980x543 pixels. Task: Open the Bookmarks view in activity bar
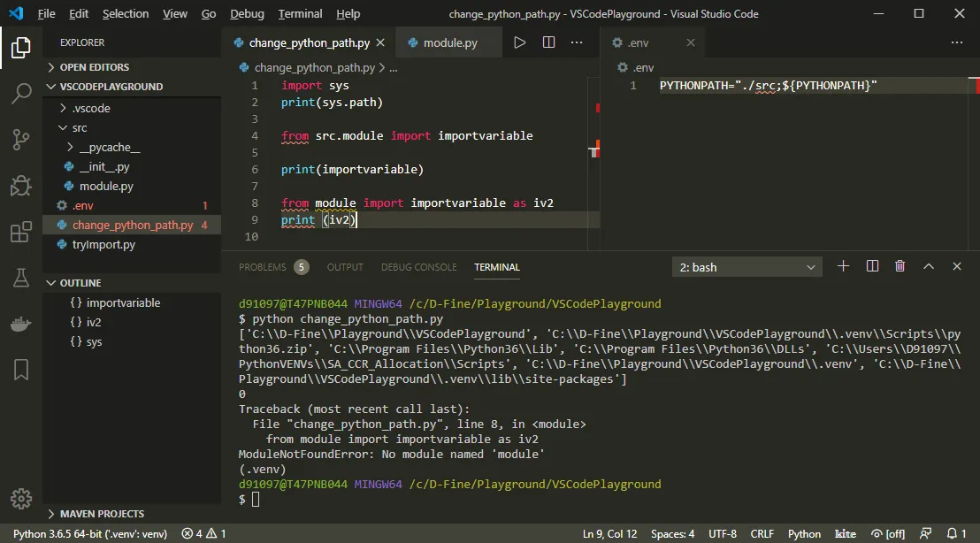(x=20, y=370)
